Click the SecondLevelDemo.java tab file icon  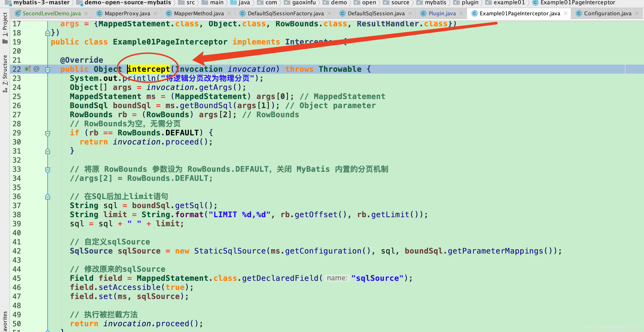coord(17,13)
